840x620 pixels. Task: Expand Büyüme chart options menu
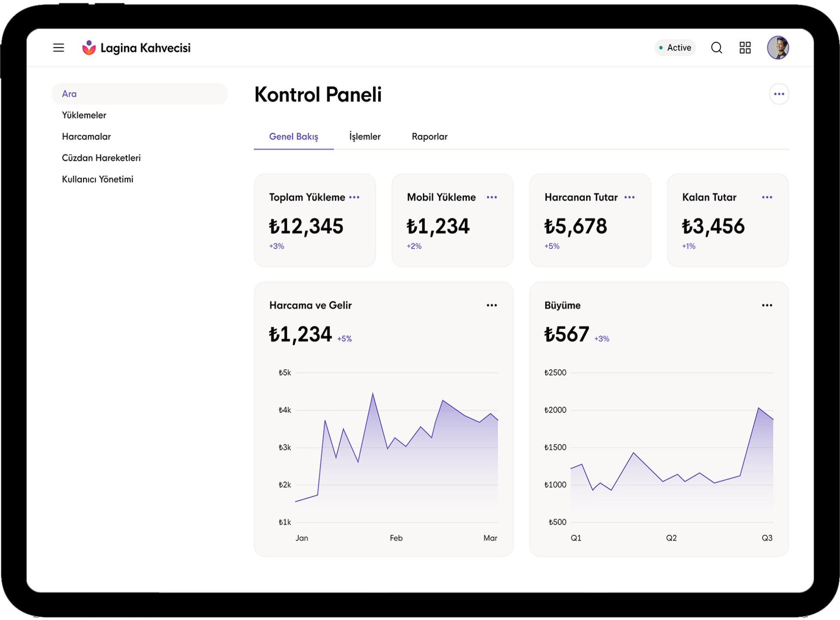(767, 305)
